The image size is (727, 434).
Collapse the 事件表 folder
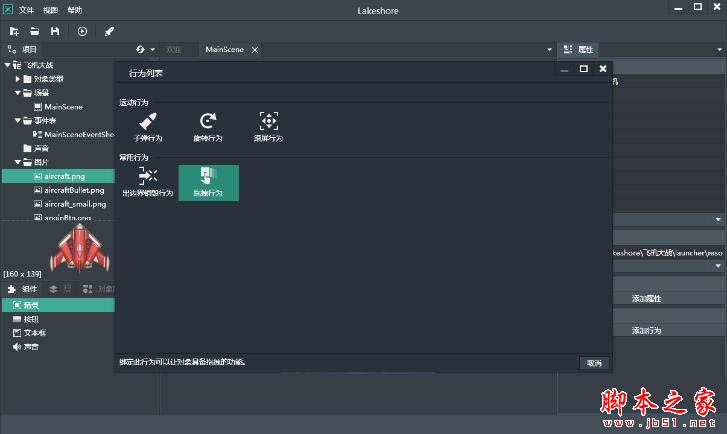18,121
